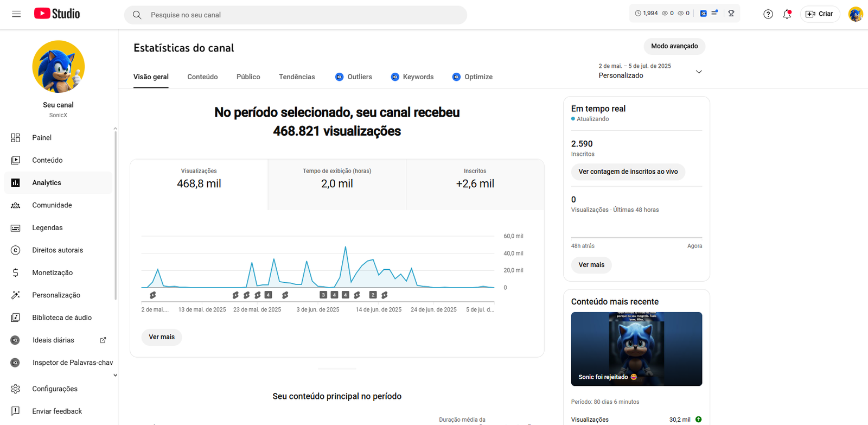Image resolution: width=868 pixels, height=425 pixels.
Task: Open Direitos autorais in the sidebar
Action: (57, 250)
